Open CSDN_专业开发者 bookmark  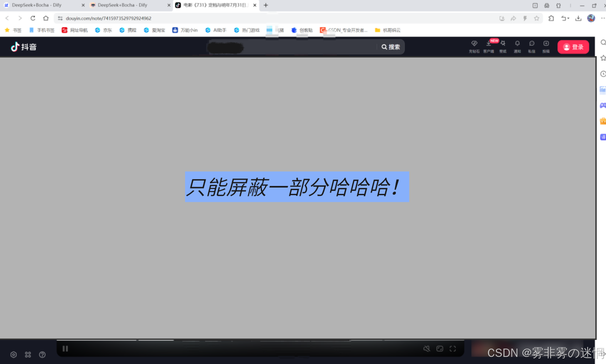click(x=344, y=30)
